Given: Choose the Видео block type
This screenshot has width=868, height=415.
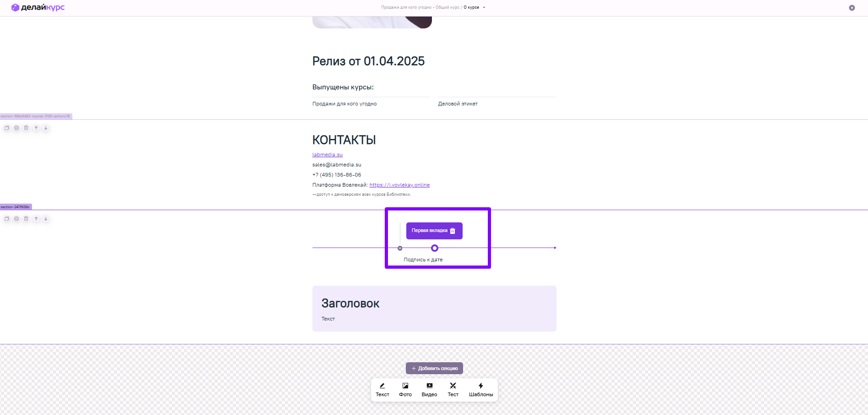Looking at the screenshot, I should coord(429,390).
